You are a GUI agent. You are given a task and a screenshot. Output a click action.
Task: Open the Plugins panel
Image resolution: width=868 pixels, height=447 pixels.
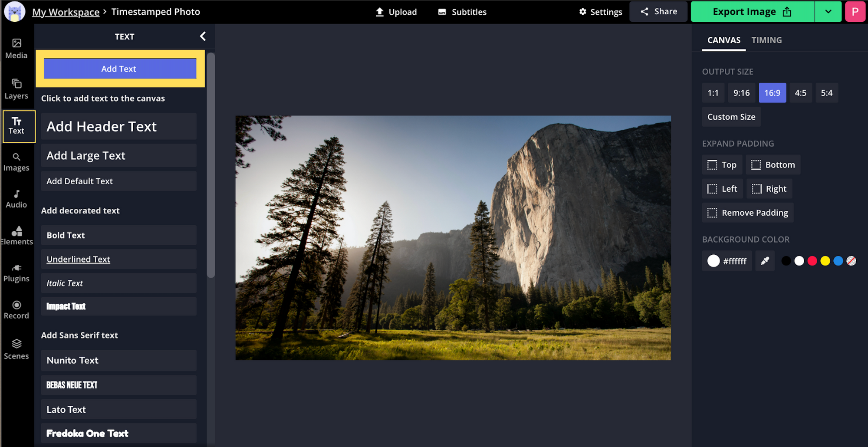(16, 273)
